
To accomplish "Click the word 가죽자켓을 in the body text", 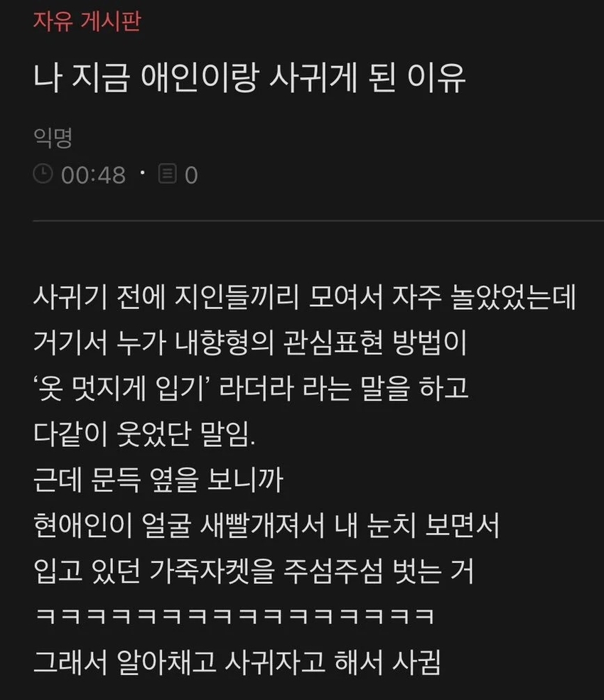I will 212,571.
